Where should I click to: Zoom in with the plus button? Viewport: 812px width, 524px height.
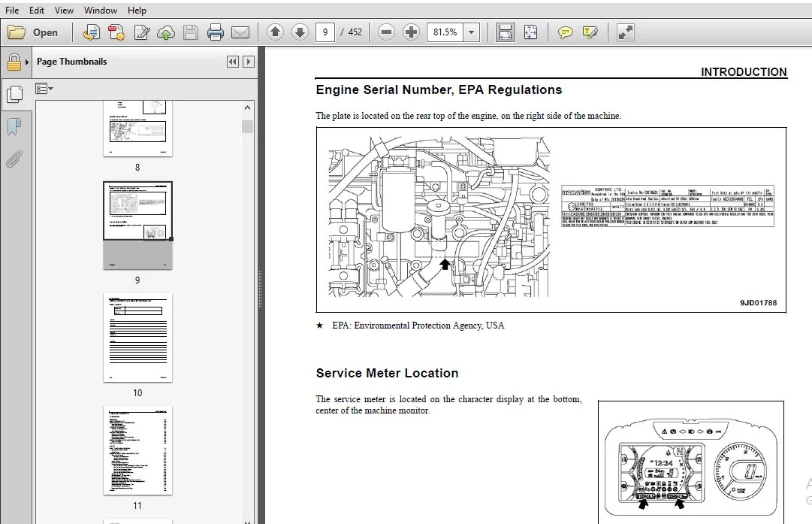click(411, 32)
